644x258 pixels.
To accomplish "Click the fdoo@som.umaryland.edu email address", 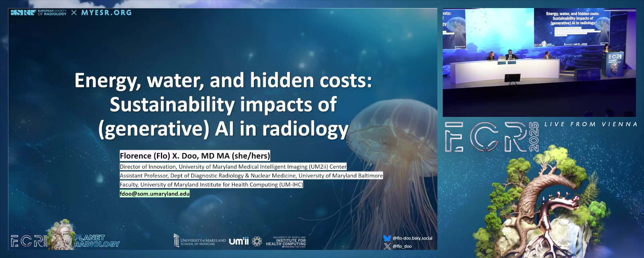I will 155,194.
